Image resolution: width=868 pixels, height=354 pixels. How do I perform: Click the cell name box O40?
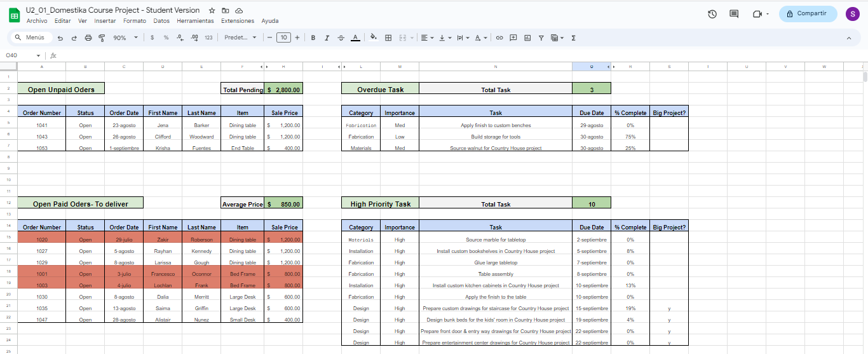[x=22, y=55]
